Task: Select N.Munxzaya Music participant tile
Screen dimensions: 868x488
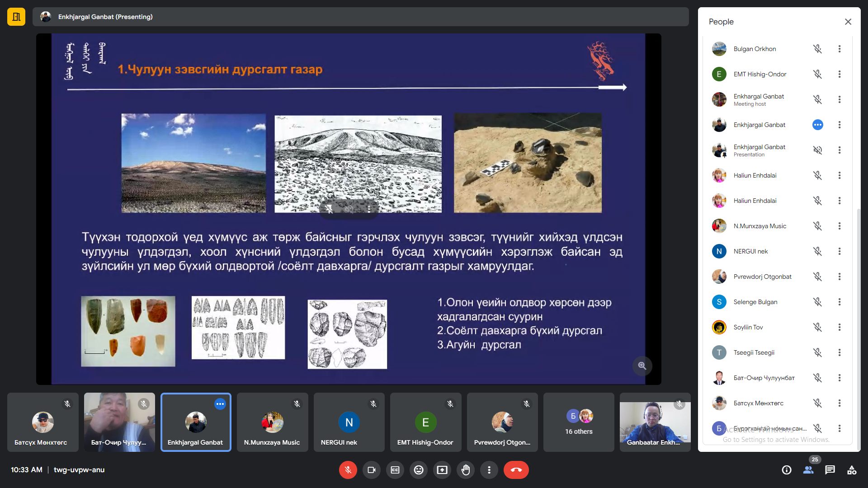Action: [272, 422]
